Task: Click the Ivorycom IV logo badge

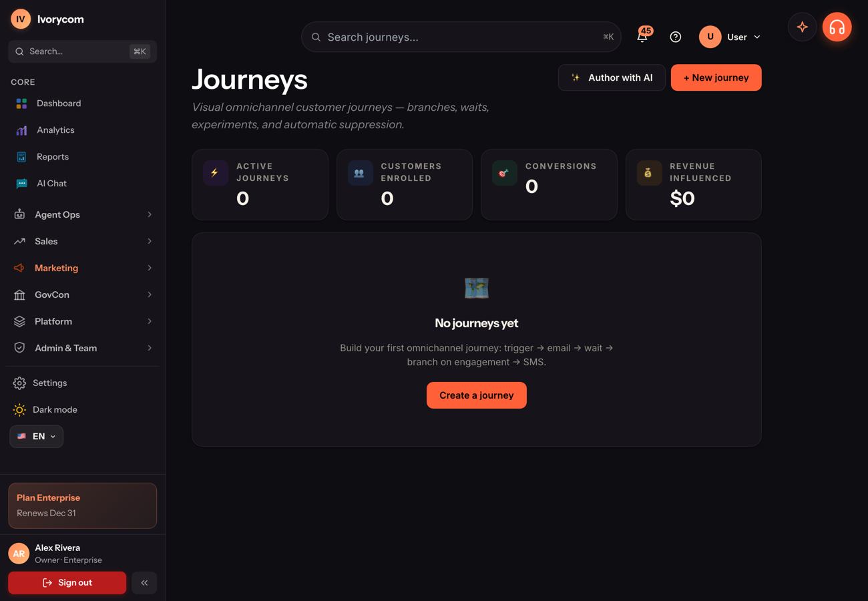Action: point(21,19)
